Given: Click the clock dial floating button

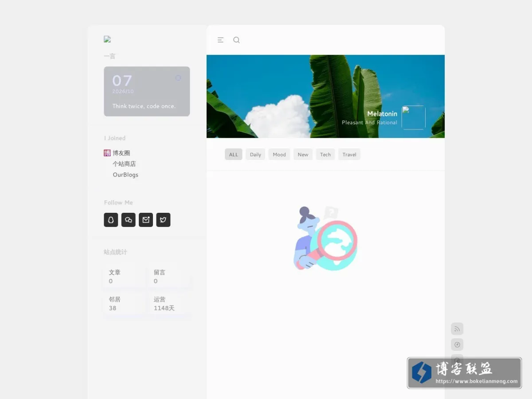Looking at the screenshot, I should coord(457,344).
